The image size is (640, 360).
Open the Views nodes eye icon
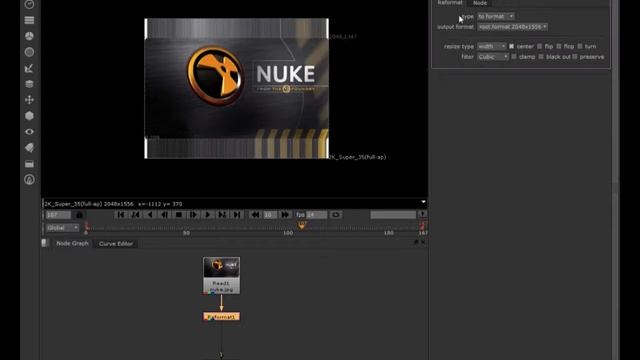[29, 131]
